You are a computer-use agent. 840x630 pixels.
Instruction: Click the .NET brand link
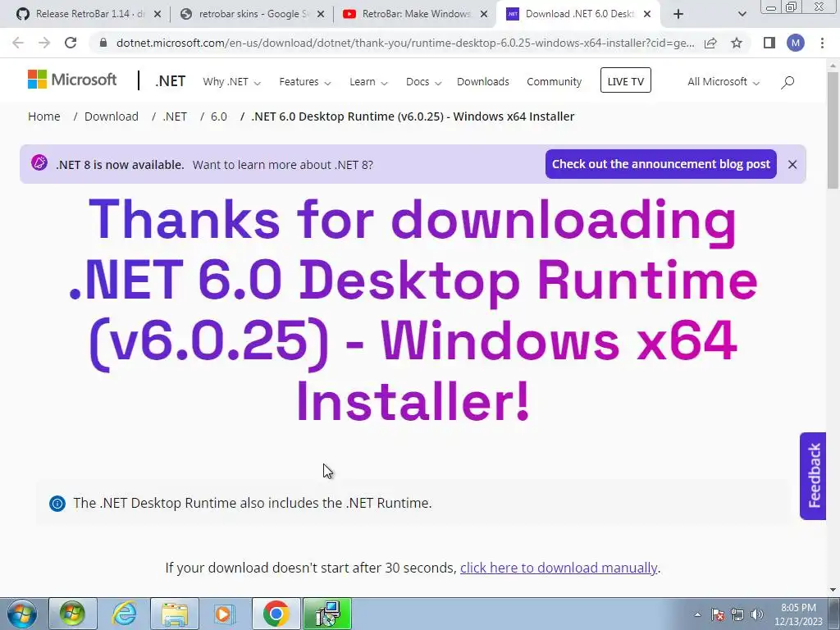pyautogui.click(x=171, y=81)
